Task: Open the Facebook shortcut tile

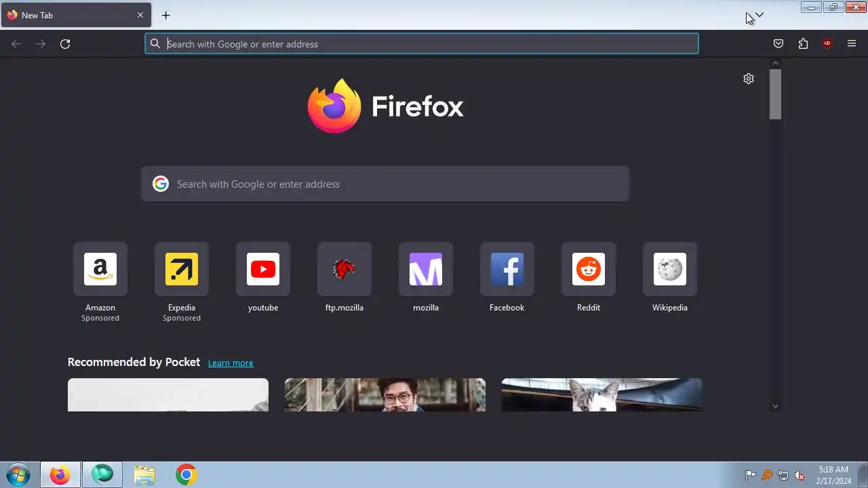Action: 507,269
